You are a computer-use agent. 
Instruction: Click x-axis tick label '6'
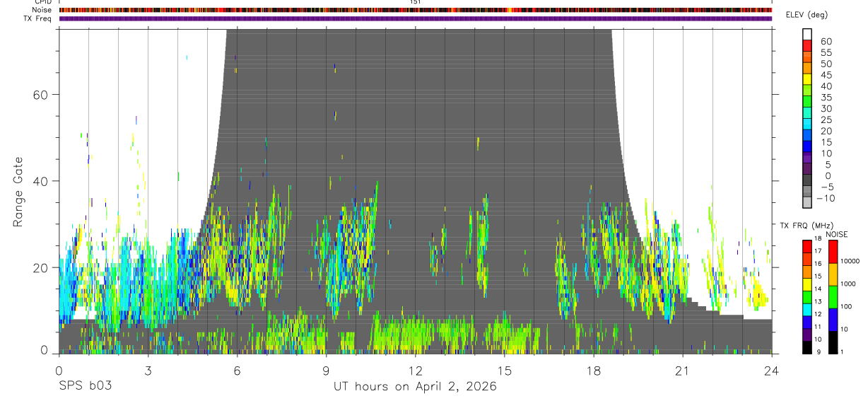coord(237,371)
